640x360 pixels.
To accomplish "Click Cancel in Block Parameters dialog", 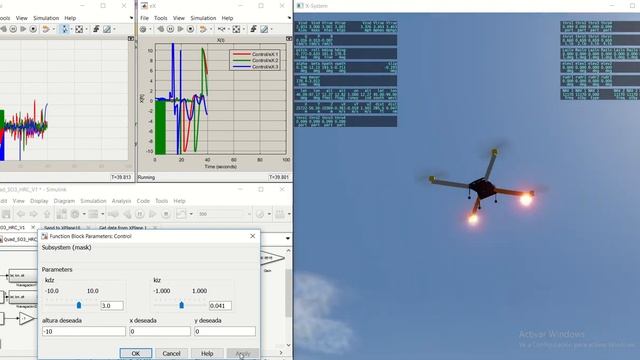I will (x=171, y=353).
